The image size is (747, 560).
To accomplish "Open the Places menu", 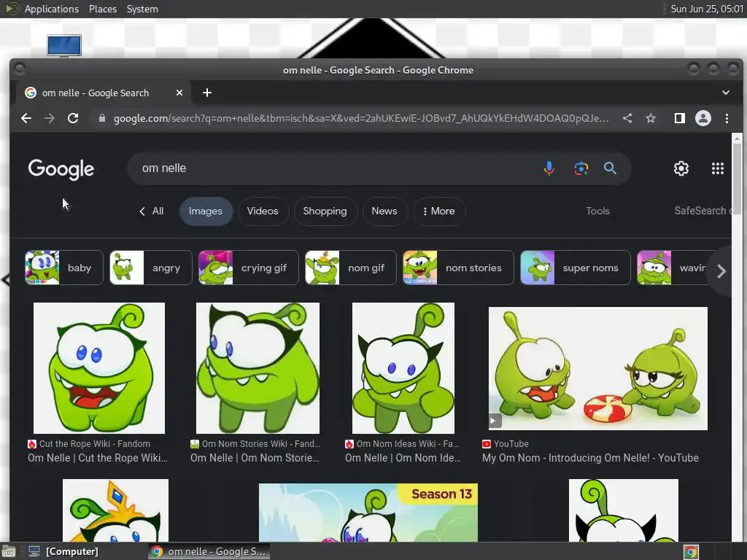I will pyautogui.click(x=103, y=9).
